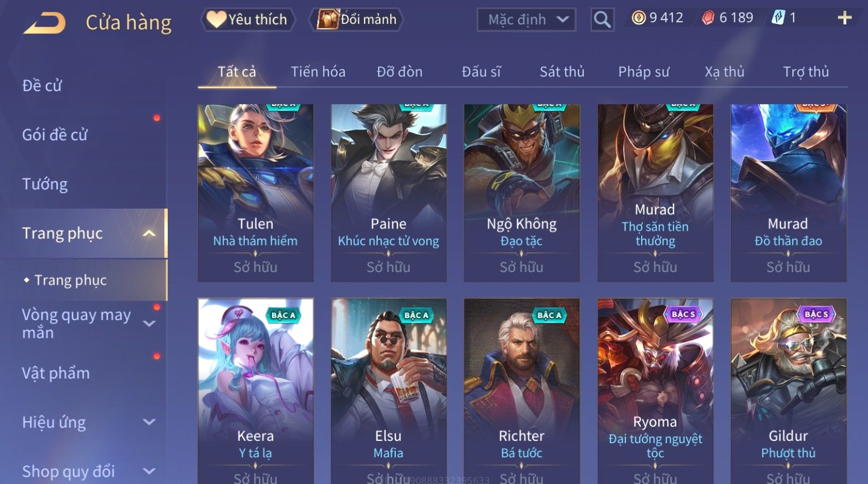Click the gold coin icon
The width and height of the screenshot is (868, 484).
point(639,18)
